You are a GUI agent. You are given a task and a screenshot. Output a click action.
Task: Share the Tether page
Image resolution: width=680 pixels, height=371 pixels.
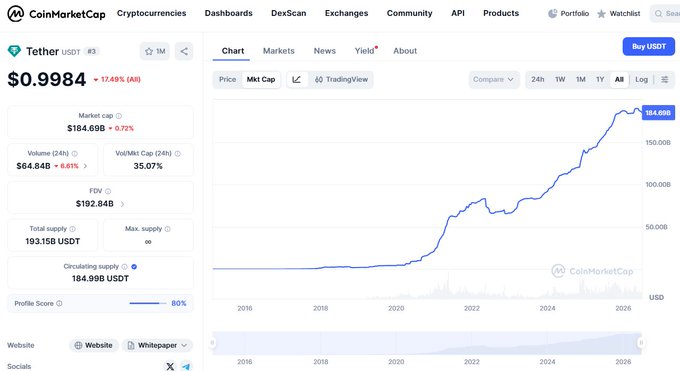click(x=184, y=51)
